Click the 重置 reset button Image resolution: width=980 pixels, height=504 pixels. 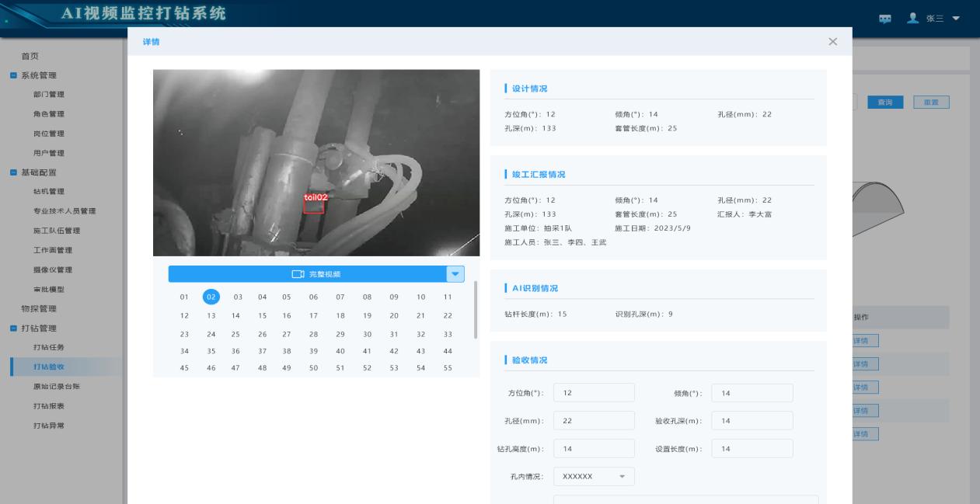pyautogui.click(x=931, y=103)
